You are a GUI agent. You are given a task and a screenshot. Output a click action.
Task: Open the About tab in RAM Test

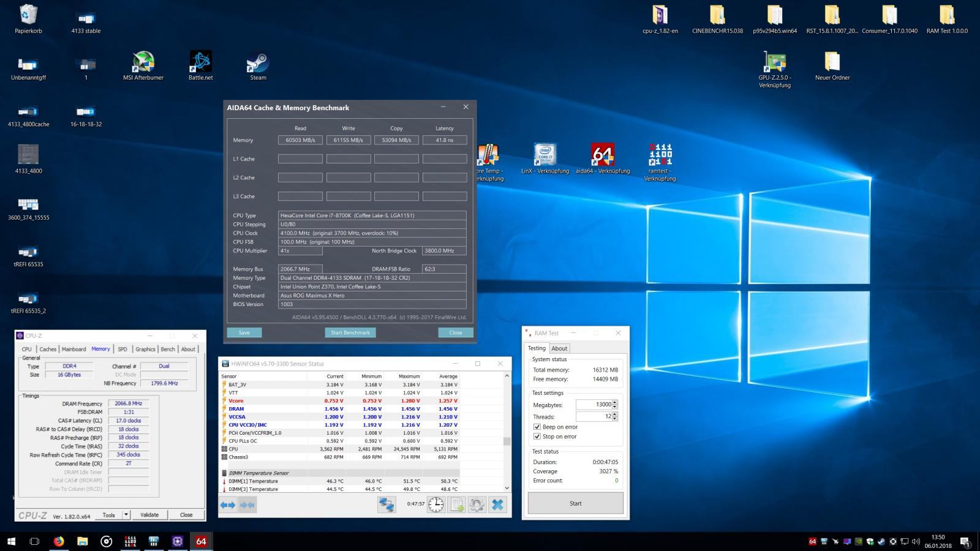tap(559, 348)
